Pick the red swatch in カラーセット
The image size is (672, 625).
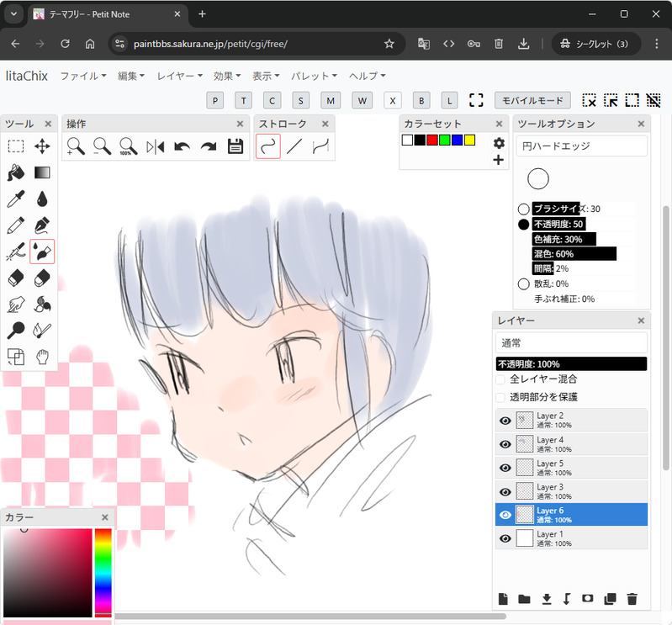[432, 140]
